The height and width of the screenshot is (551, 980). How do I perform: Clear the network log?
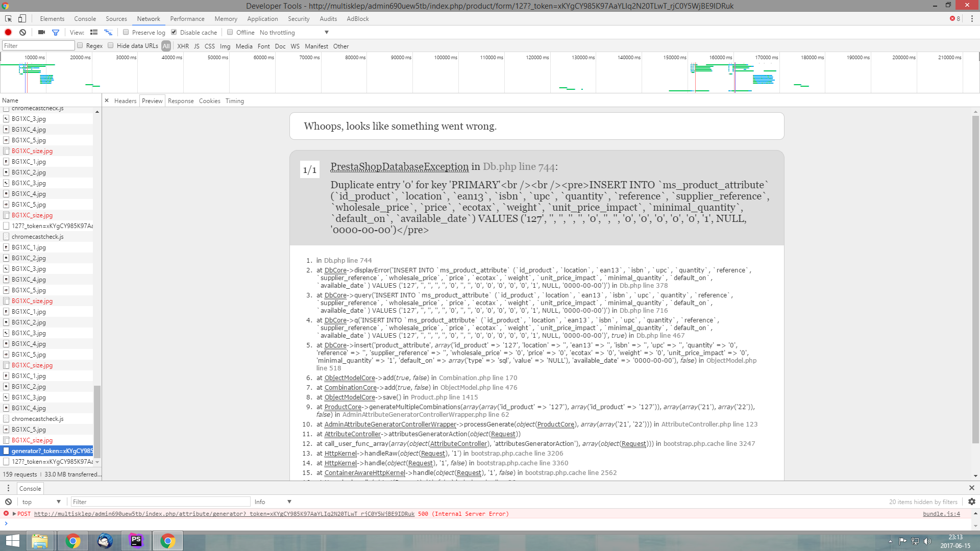pos(22,33)
